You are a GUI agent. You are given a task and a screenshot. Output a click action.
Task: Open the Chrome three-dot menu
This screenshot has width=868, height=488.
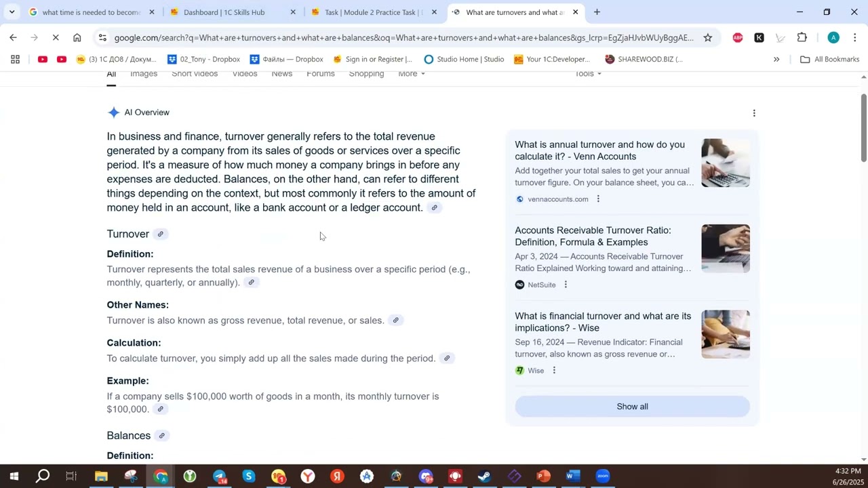(854, 38)
